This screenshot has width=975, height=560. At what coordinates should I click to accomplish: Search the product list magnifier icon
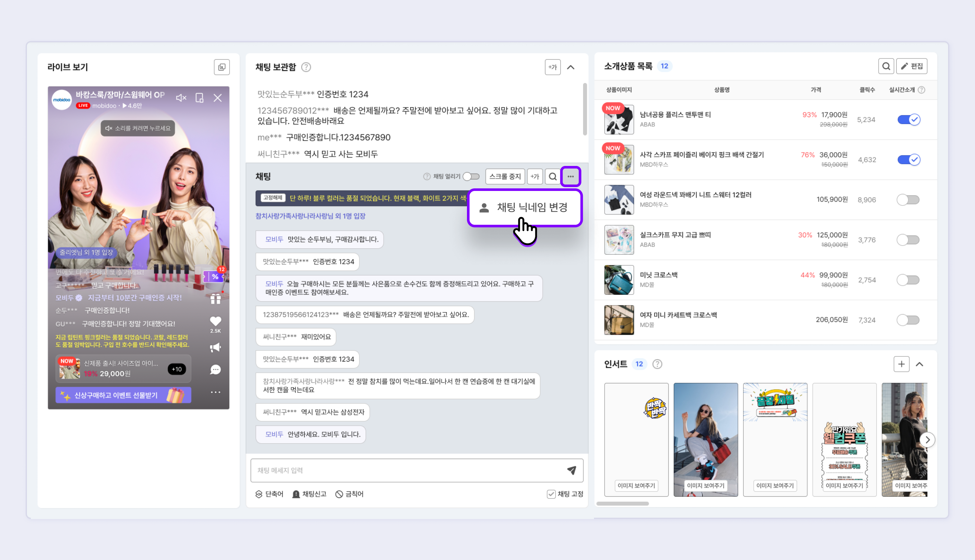point(886,66)
